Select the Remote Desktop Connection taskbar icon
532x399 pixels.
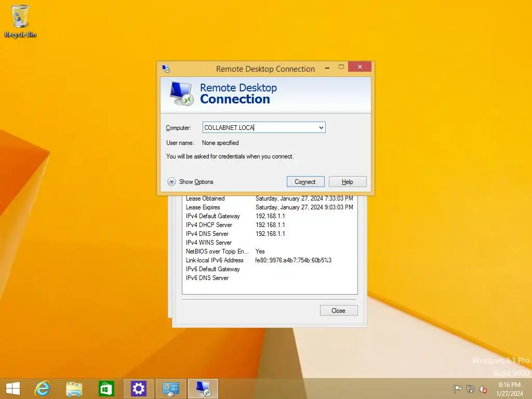click(203, 389)
